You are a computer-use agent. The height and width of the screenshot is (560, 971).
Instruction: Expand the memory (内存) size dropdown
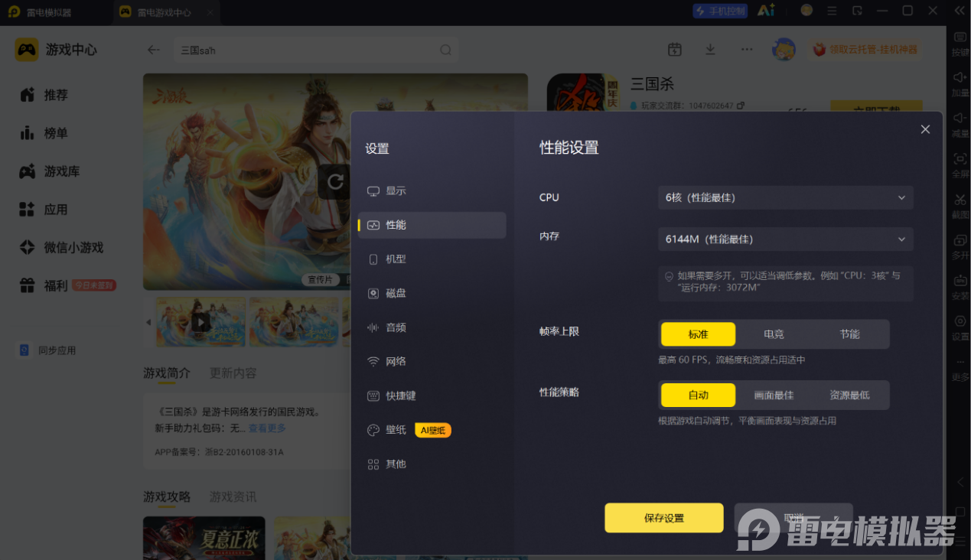pyautogui.click(x=786, y=239)
